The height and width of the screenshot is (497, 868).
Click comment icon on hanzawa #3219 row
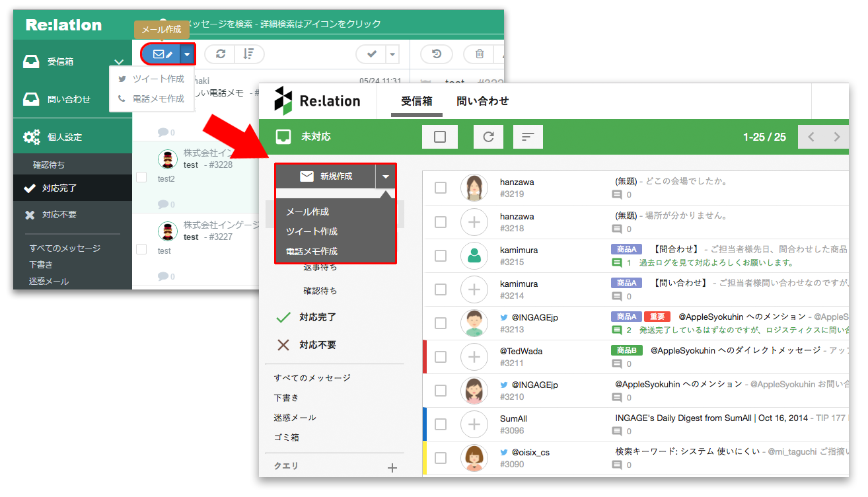tap(617, 195)
